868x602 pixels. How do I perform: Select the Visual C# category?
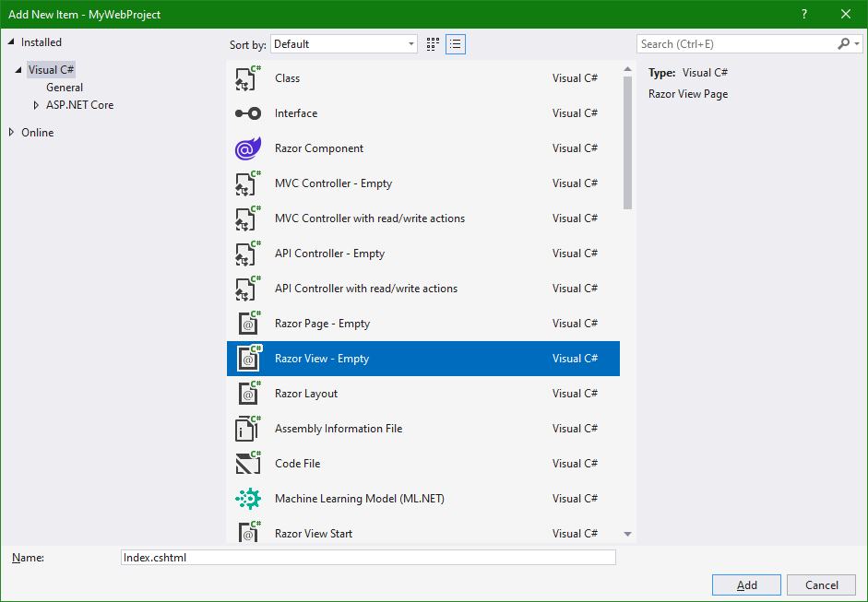tap(51, 70)
